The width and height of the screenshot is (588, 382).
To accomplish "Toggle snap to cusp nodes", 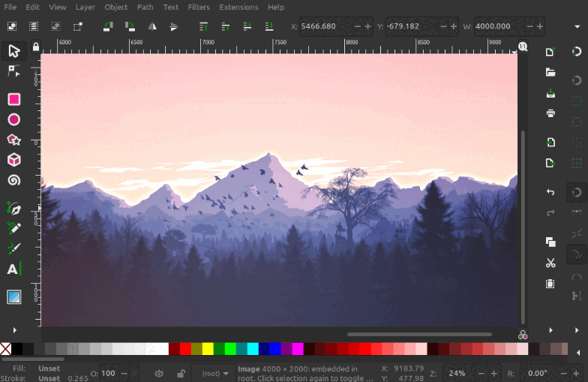I will click(576, 255).
